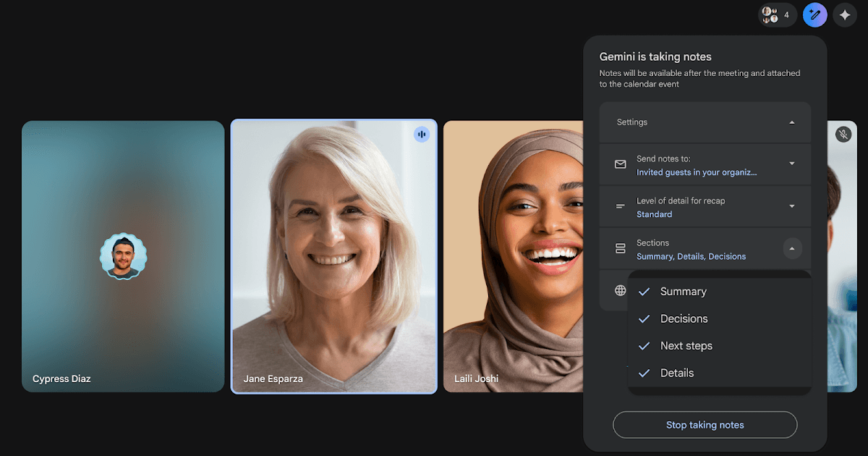Viewport: 868px width, 456px height.
Task: Open the participants list showing 4 people
Action: coord(777,14)
